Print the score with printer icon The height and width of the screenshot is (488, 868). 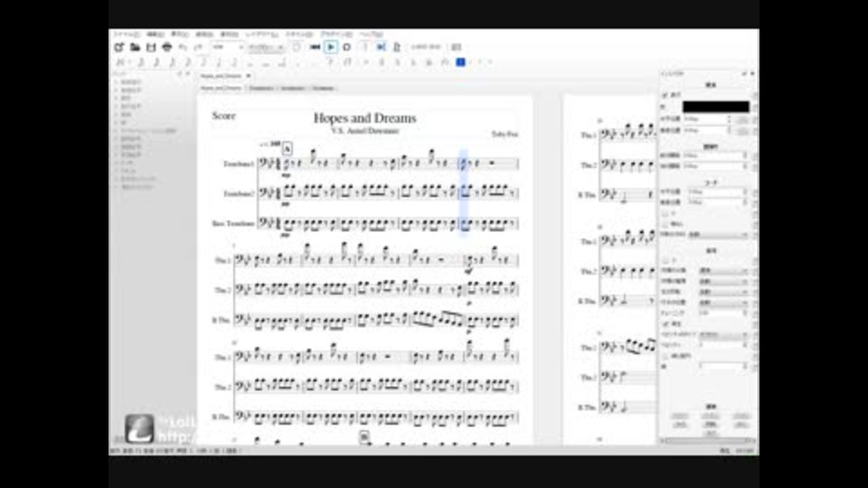[x=166, y=48]
